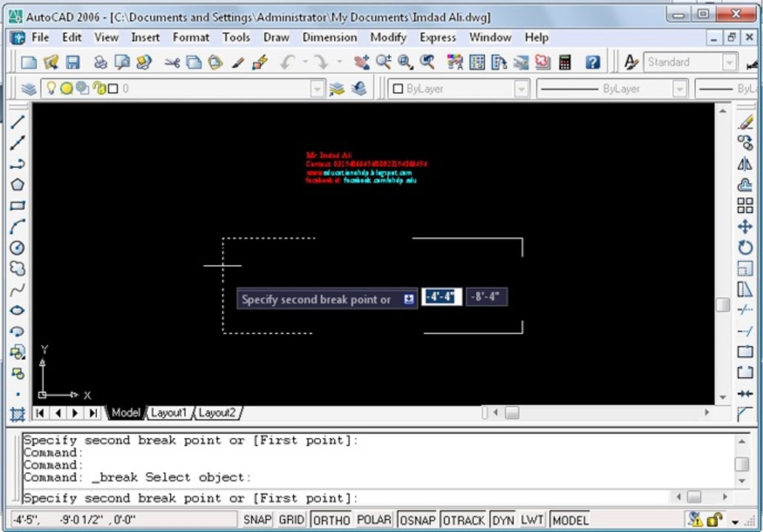Viewport: 763px width, 532px height.
Task: Open the Modify menu
Action: (x=388, y=38)
